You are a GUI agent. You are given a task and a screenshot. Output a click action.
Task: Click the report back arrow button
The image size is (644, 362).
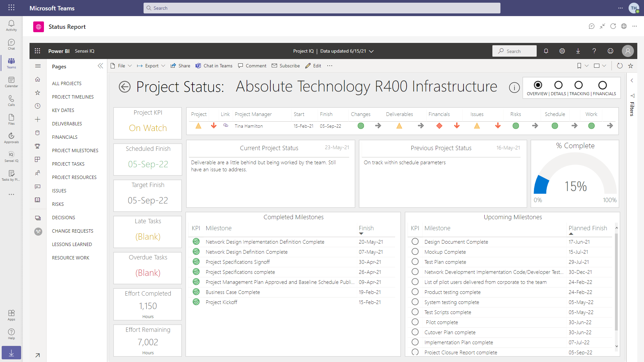tap(124, 87)
